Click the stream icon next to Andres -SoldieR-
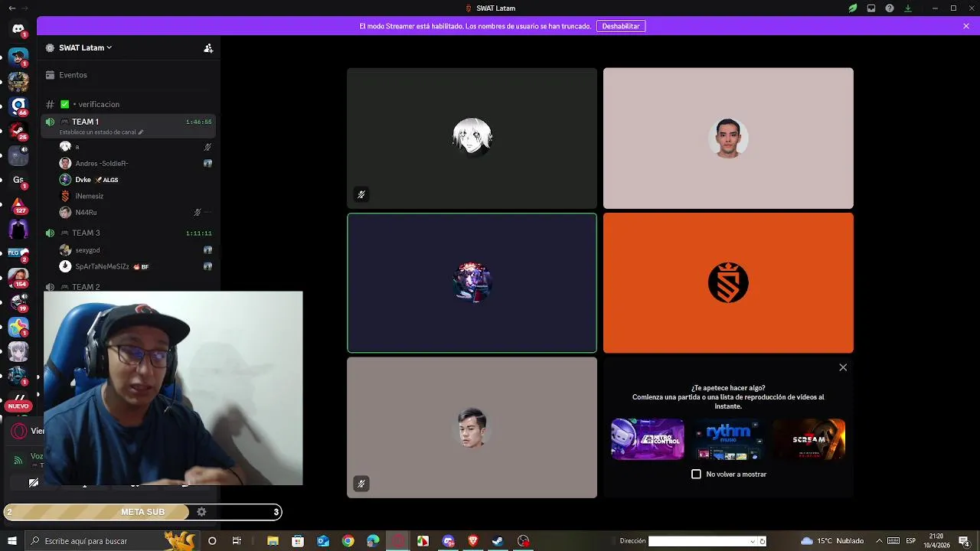This screenshot has width=980, height=551. pos(207,163)
